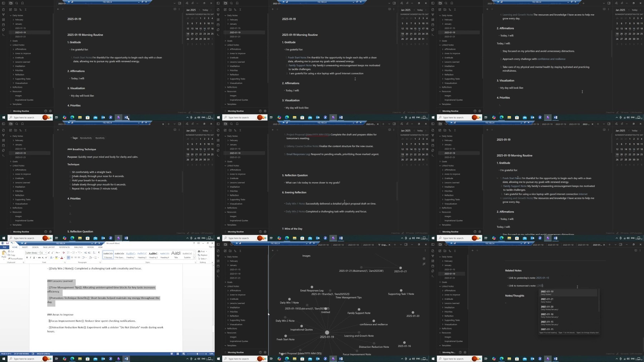Toggle reading view book icon in the Related Notes window
Viewport: 644px width, 362px height.
[636, 250]
